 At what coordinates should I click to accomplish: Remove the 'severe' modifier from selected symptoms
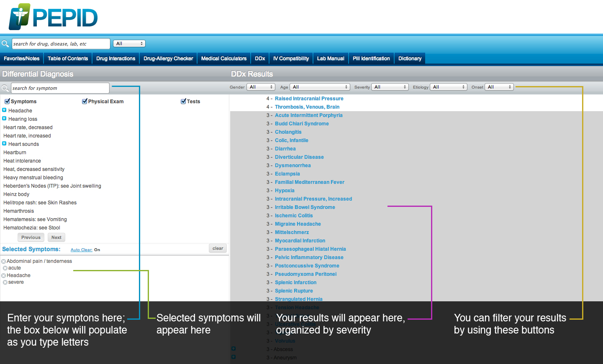[5, 283]
